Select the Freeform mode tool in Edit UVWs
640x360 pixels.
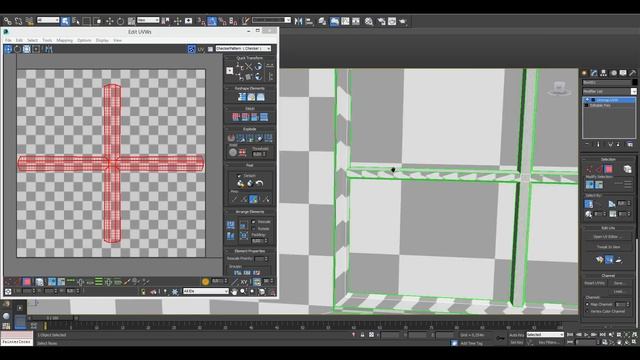[x=36, y=49]
